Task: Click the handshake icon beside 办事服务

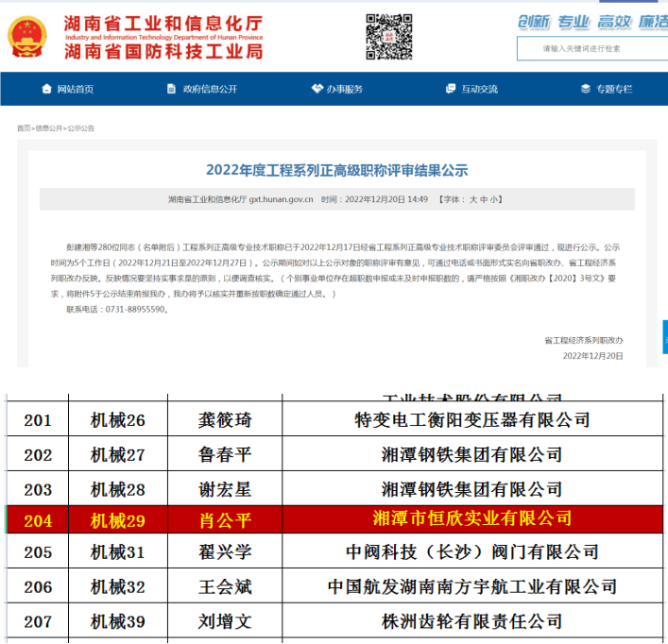Action: [317, 90]
